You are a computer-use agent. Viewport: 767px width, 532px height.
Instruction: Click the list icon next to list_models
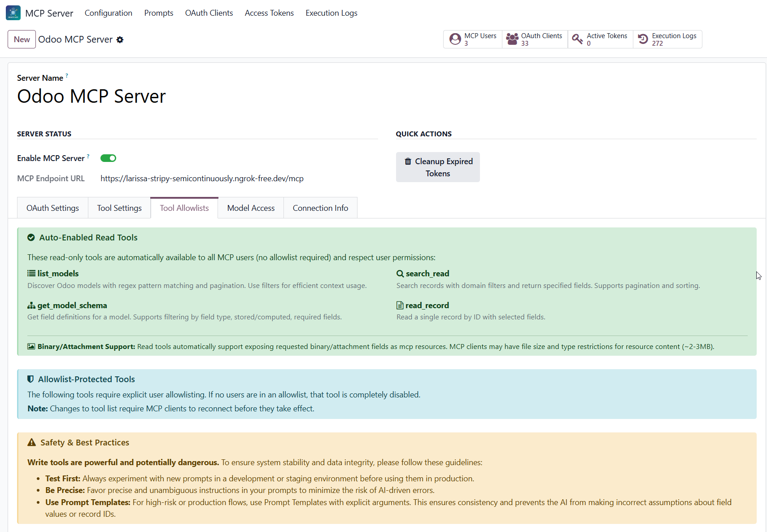(31, 273)
